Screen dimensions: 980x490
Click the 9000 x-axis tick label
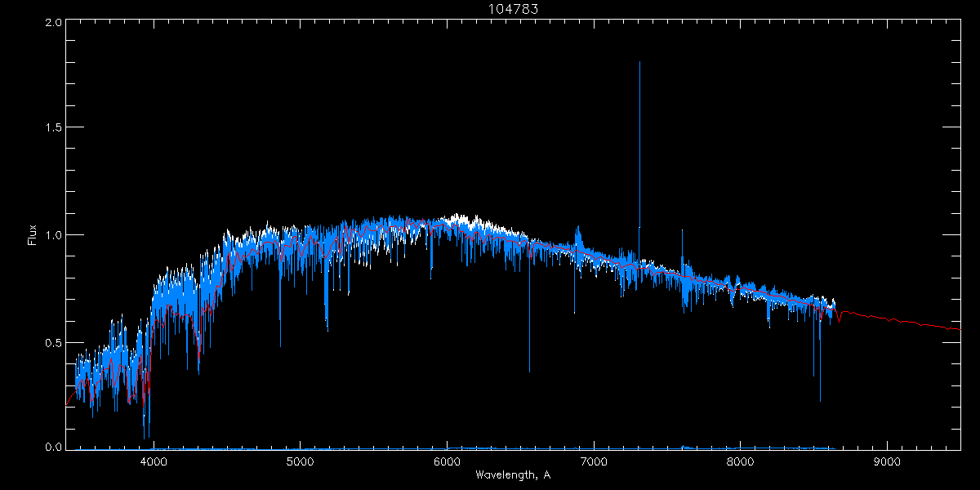(x=887, y=462)
